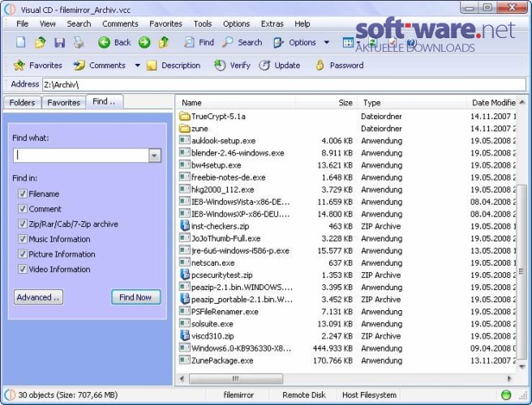Click the Search magnifier toolbar button
The width and height of the screenshot is (532, 405).
[242, 42]
